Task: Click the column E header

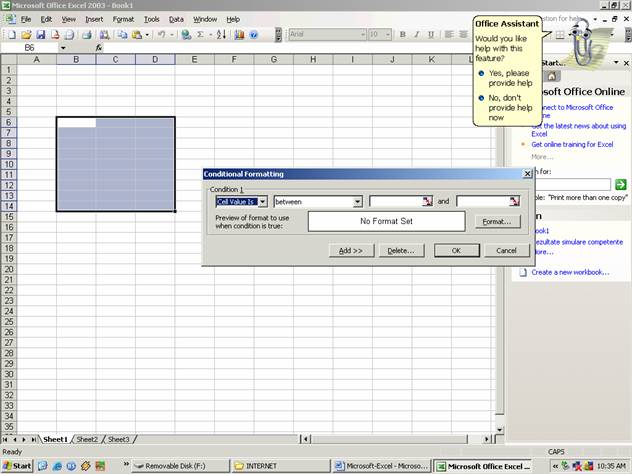Action: [194, 60]
